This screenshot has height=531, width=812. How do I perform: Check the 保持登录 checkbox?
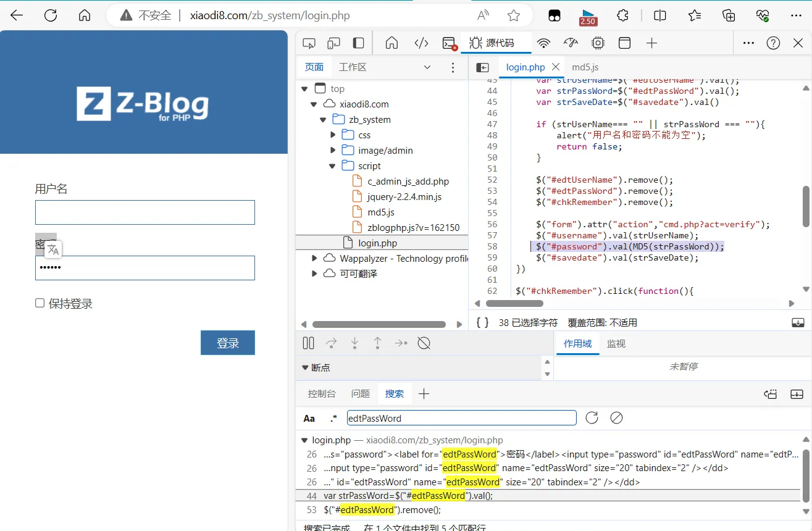[40, 303]
